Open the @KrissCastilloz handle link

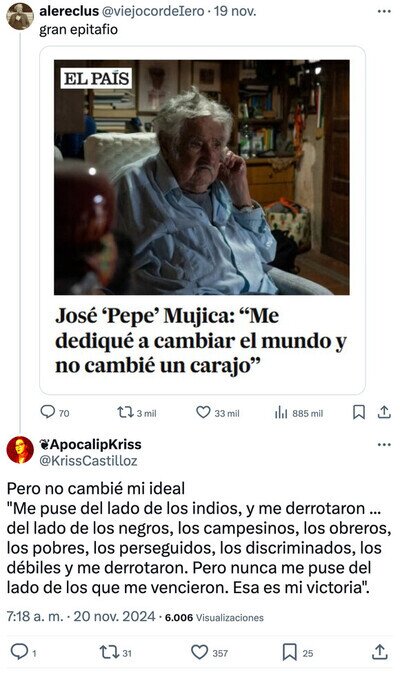(88, 461)
